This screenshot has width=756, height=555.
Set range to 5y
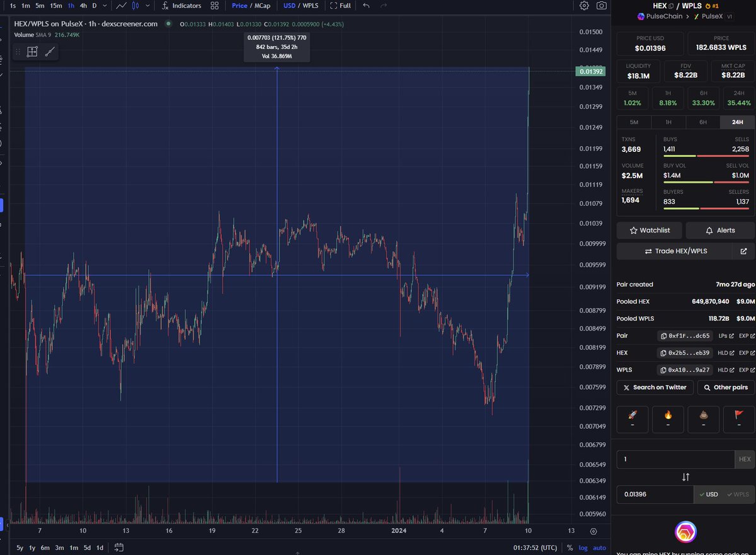(x=20, y=547)
